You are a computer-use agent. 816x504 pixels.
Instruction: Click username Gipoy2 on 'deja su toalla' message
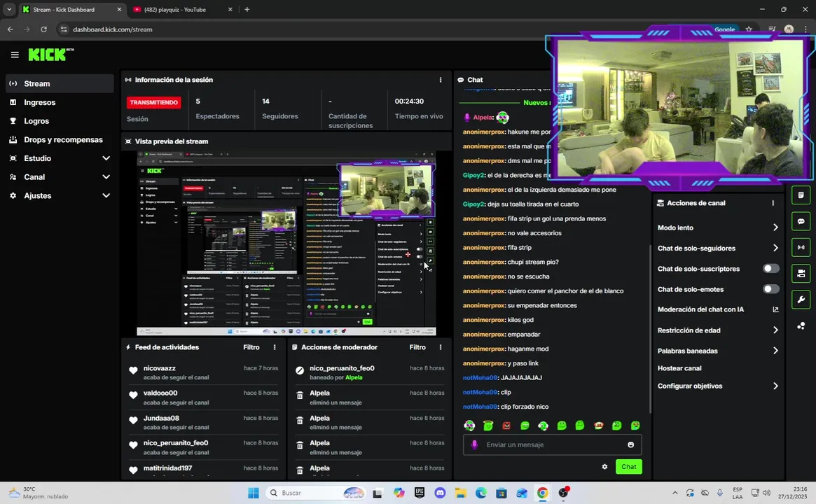(x=473, y=204)
